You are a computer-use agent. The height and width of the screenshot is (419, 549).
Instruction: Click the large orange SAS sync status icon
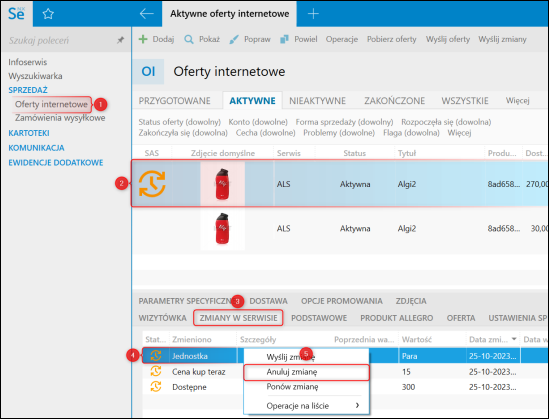(152, 183)
